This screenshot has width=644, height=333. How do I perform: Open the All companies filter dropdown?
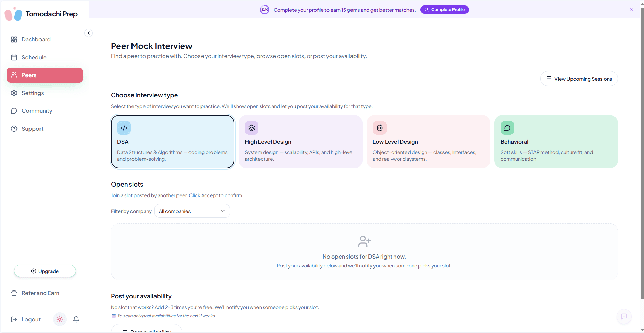point(192,211)
